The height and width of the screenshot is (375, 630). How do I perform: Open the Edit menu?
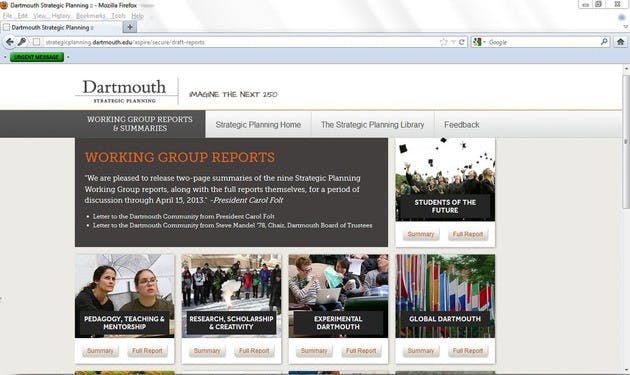coord(22,16)
